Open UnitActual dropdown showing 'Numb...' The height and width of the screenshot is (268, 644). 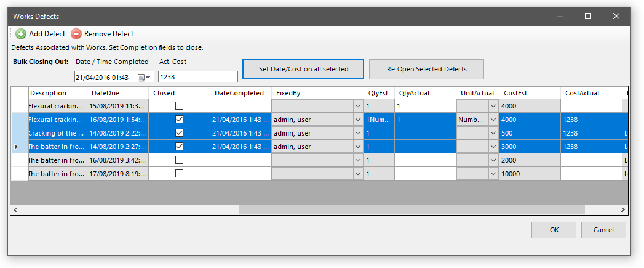pyautogui.click(x=493, y=120)
